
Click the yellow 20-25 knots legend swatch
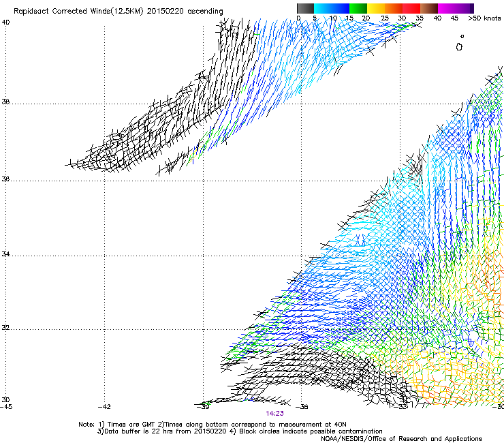[376, 8]
